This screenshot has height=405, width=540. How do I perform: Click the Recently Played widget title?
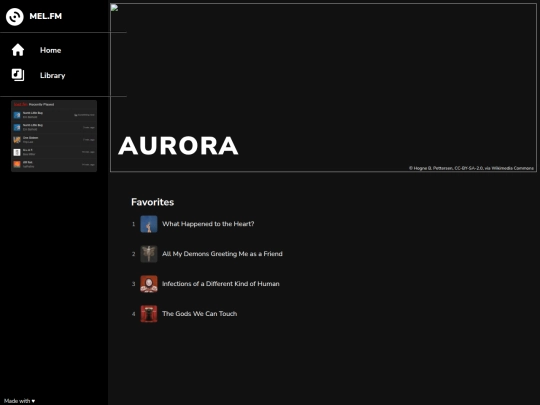[x=41, y=104]
